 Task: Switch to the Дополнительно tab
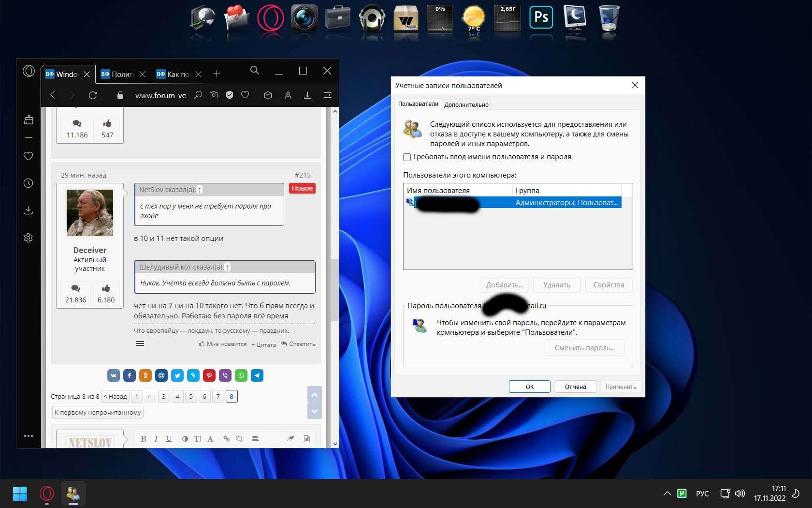coord(466,105)
